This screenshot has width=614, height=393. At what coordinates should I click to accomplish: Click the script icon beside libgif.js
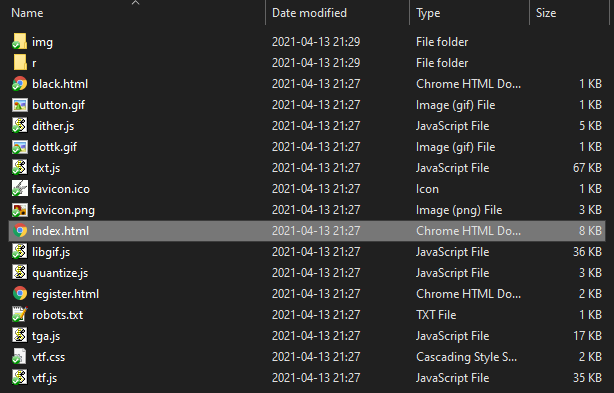point(20,252)
